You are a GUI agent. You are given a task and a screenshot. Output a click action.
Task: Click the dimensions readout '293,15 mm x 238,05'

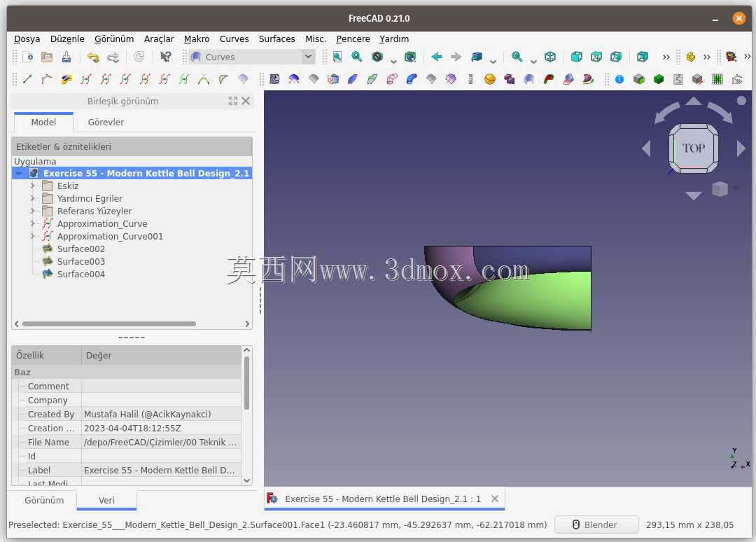pos(690,524)
